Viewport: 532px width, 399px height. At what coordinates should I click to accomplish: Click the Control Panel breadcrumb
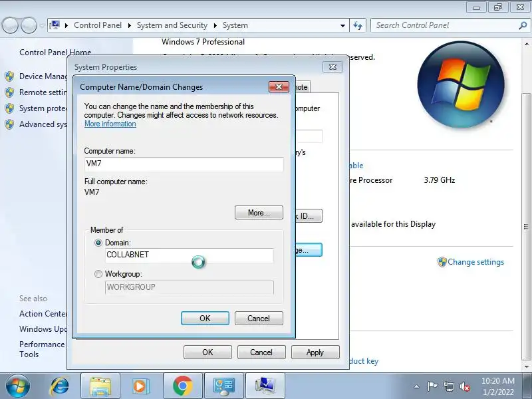[98, 25]
